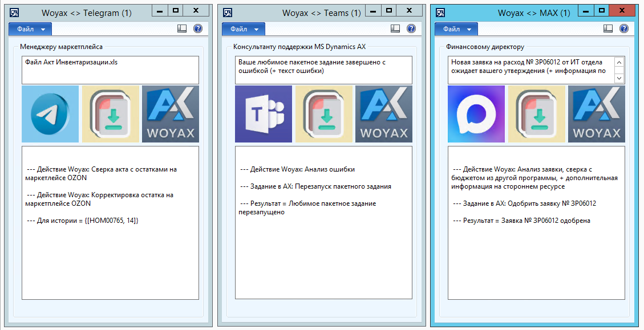Click the Telegram logo icon
644x330 pixels.
point(50,114)
